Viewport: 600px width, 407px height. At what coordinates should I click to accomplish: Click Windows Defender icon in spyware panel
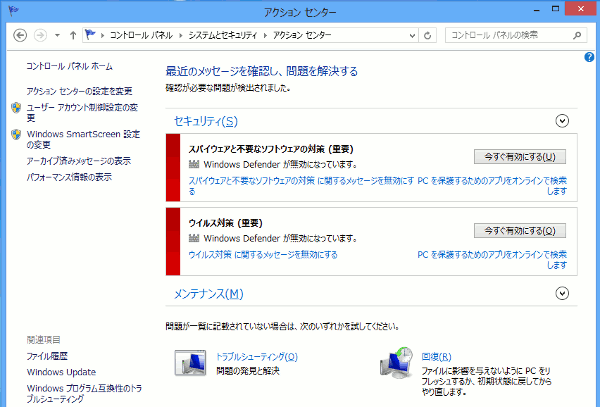click(194, 164)
